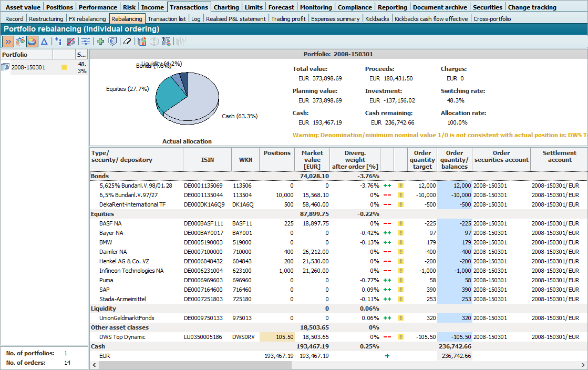This screenshot has width=588, height=370.
Task: Open the Charting tab
Action: click(x=226, y=7)
